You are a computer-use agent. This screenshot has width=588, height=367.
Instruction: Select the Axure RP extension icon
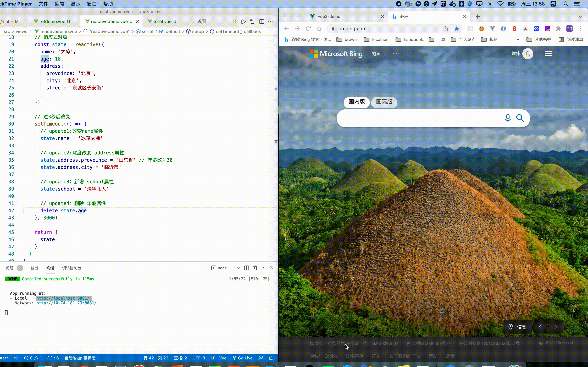(547, 28)
